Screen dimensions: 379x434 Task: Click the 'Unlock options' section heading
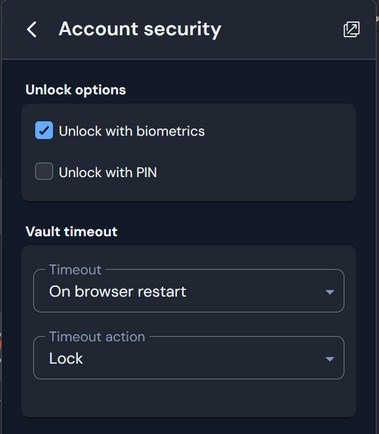76,90
